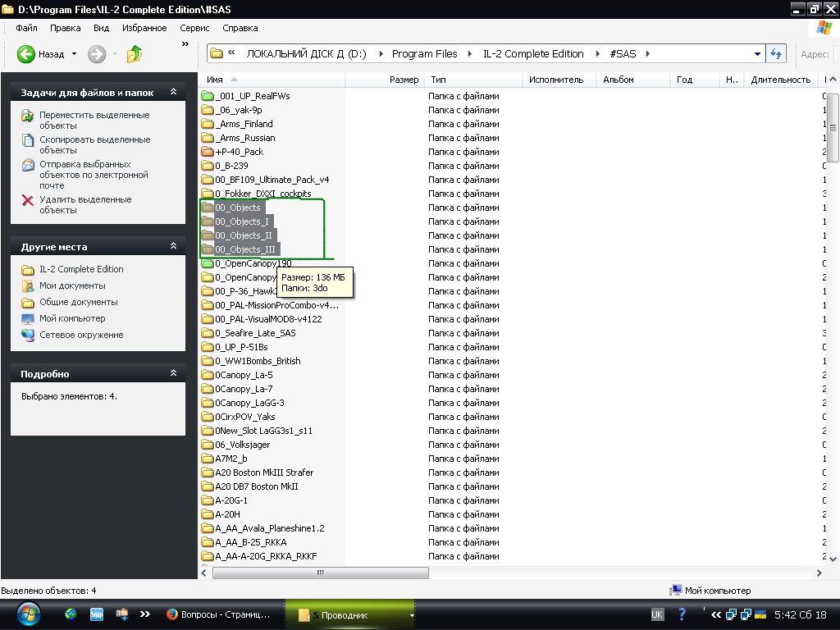Expand hidden breadcrumb chevron in address bar
840x630 pixels.
coord(232,52)
